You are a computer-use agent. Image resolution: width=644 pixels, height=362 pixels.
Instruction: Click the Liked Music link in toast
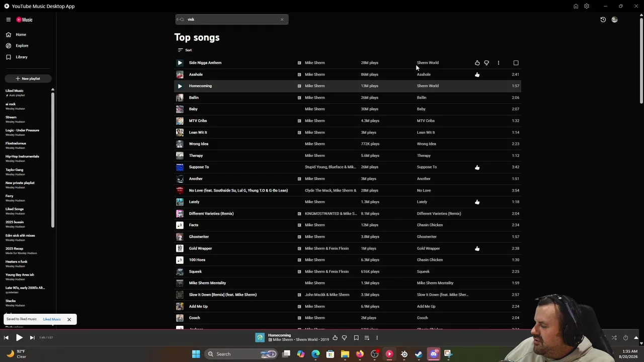[52, 319]
